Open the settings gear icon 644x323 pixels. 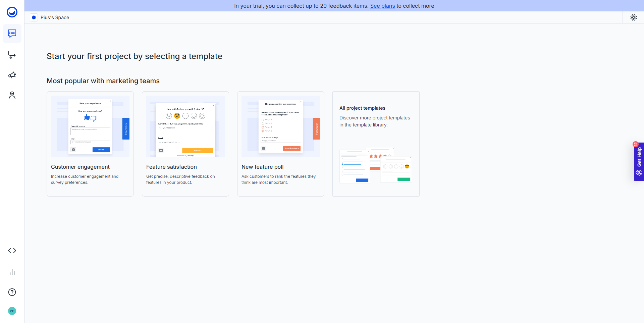633,17
